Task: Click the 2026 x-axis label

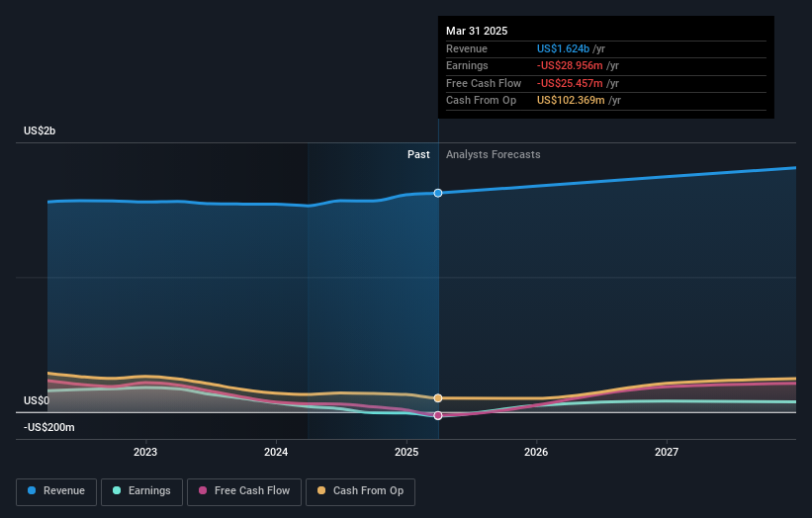Action: (536, 452)
